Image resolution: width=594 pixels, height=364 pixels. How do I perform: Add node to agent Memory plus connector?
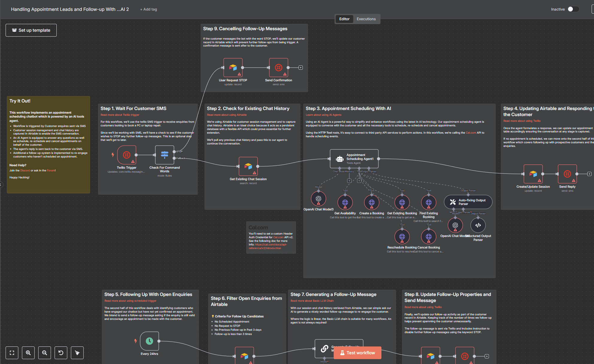(349, 181)
